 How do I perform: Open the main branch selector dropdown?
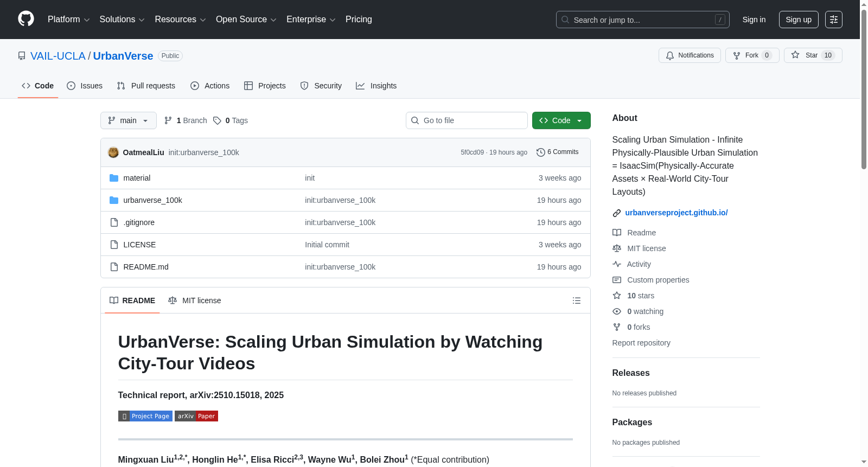pyautogui.click(x=129, y=120)
